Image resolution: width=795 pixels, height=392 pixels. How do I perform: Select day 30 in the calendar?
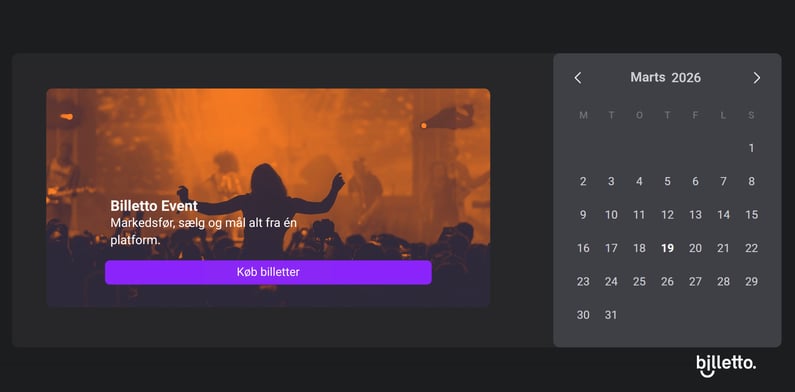click(x=583, y=315)
